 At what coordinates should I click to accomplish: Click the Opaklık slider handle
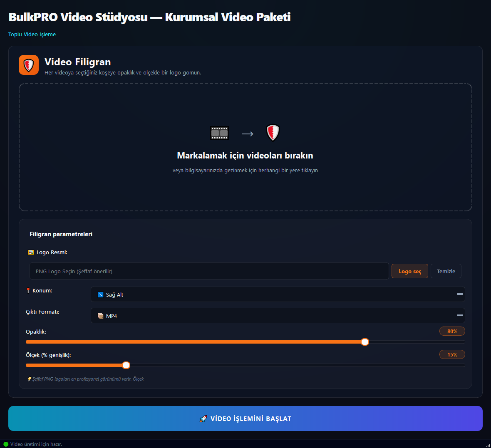coord(365,342)
